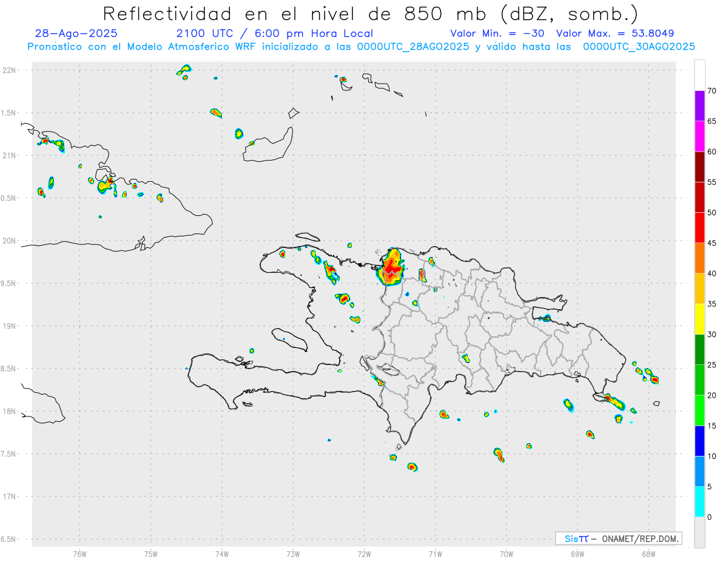Image resolution: width=728 pixels, height=562 pixels.
Task: Click latitude axis label '20N'
Action: (x=10, y=241)
